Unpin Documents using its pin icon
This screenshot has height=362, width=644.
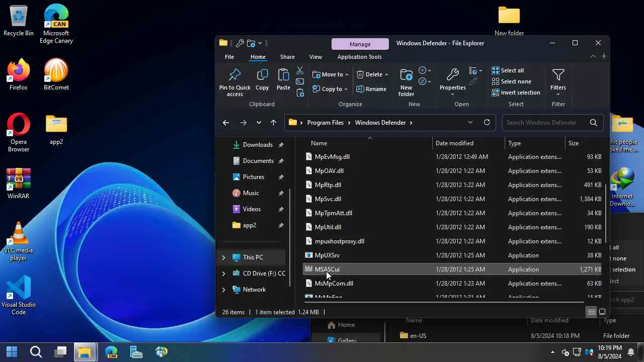point(281,161)
